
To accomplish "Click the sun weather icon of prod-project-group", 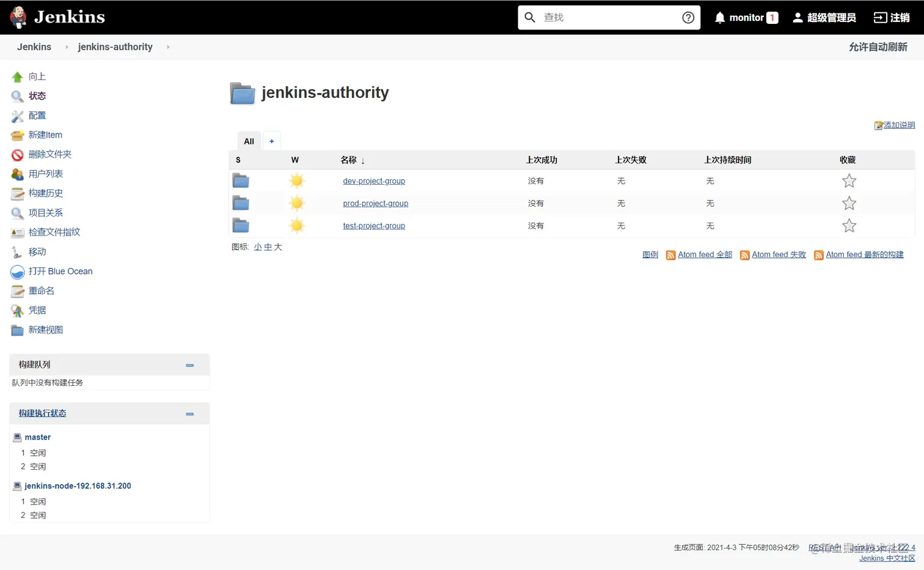I will [x=297, y=203].
